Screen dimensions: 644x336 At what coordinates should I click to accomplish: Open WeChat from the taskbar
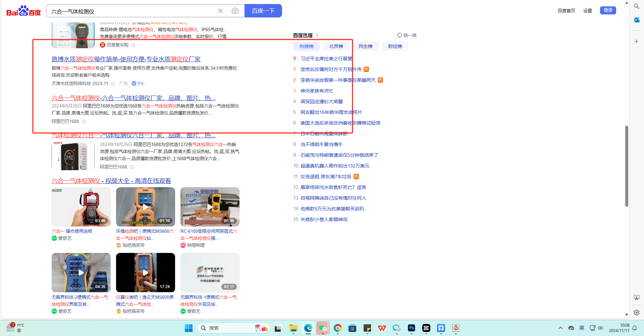coord(323,328)
